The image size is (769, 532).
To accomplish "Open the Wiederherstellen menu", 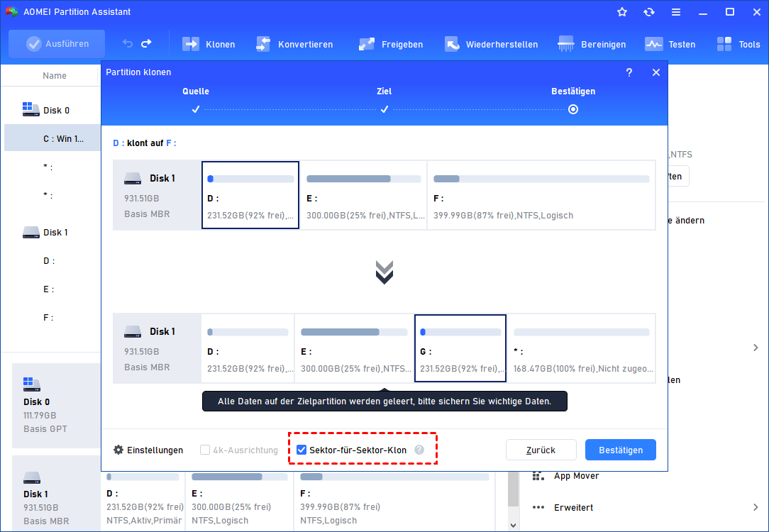I will click(491, 44).
